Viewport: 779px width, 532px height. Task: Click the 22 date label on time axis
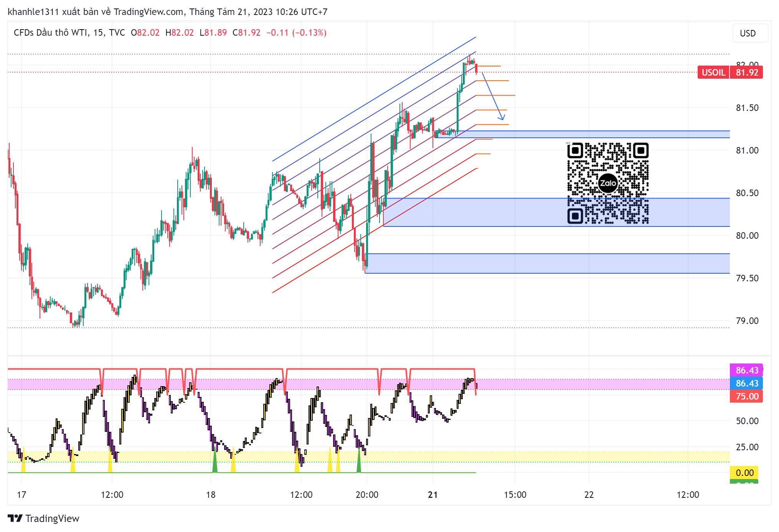[589, 495]
